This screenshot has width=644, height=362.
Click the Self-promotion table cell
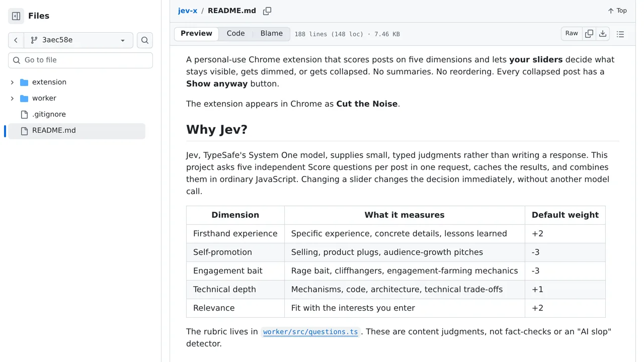(x=235, y=252)
